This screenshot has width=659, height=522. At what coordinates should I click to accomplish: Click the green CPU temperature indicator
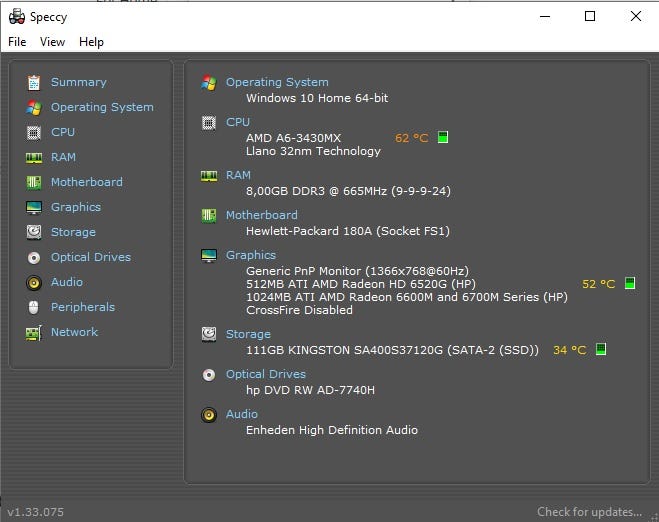pos(443,137)
